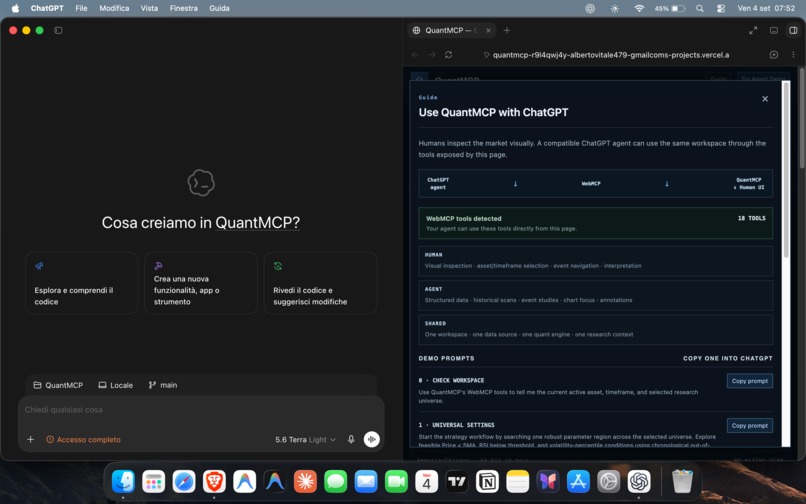Click the circled arrow icon beside the URL
This screenshot has height=504, width=806.
tap(774, 55)
